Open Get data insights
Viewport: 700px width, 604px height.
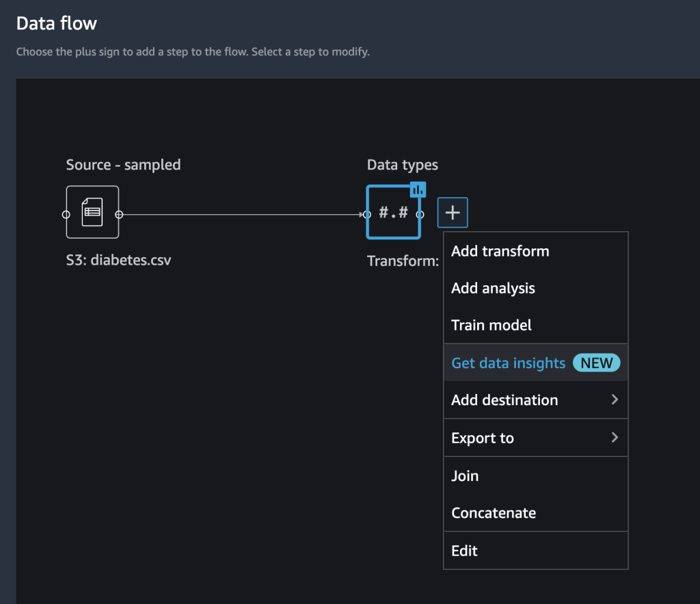(x=508, y=363)
